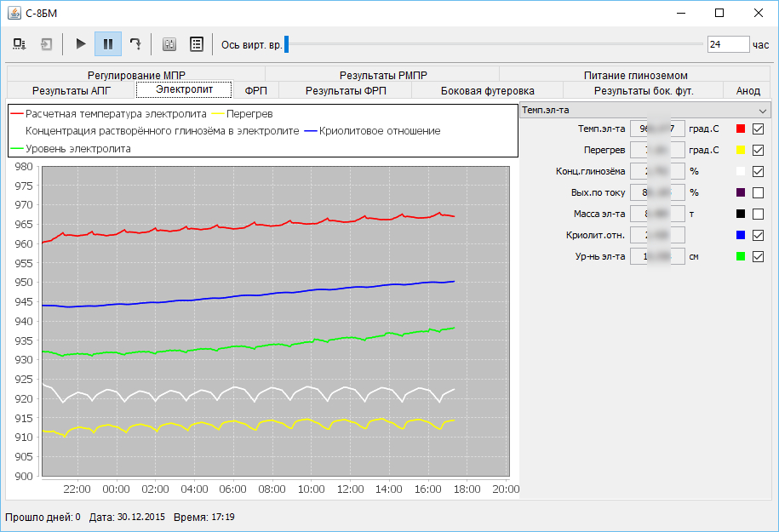This screenshot has height=532, width=779.
Task: Click the first toolbar icon with down arrow
Action: tap(20, 44)
